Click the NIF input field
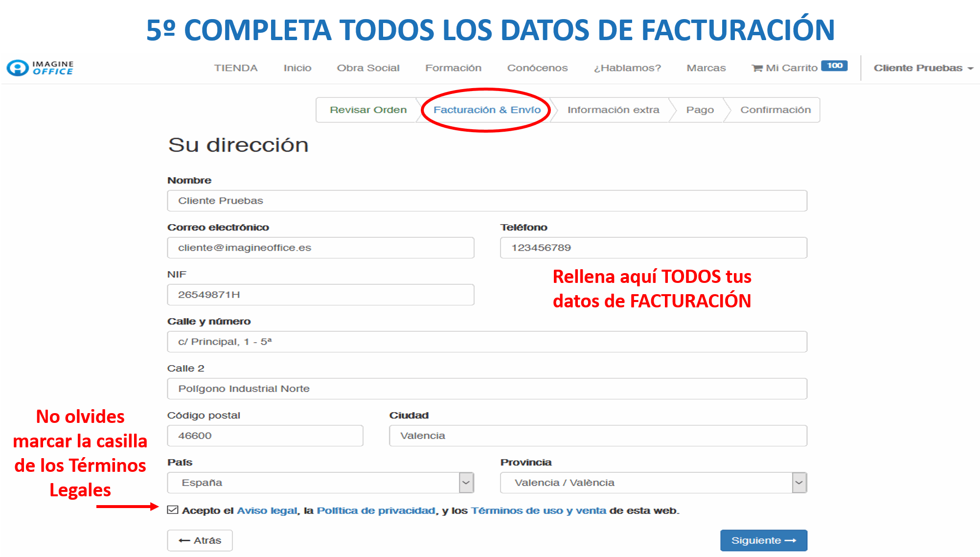The image size is (980, 557). (320, 295)
